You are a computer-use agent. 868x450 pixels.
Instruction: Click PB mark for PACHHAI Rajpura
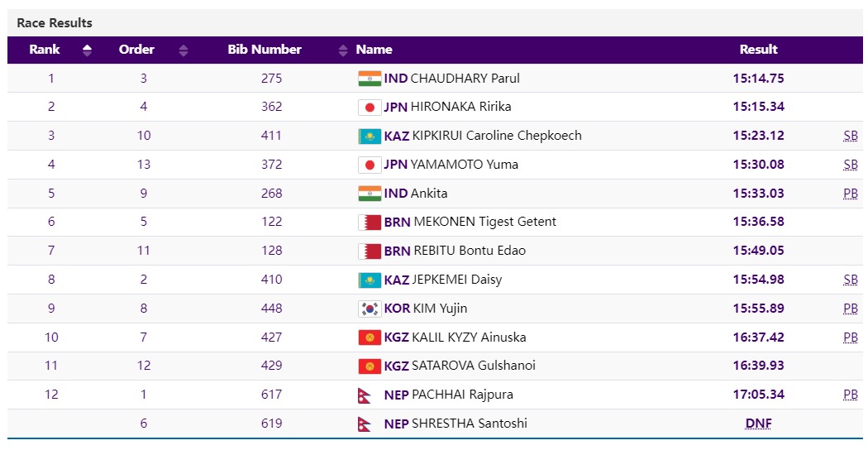click(850, 395)
